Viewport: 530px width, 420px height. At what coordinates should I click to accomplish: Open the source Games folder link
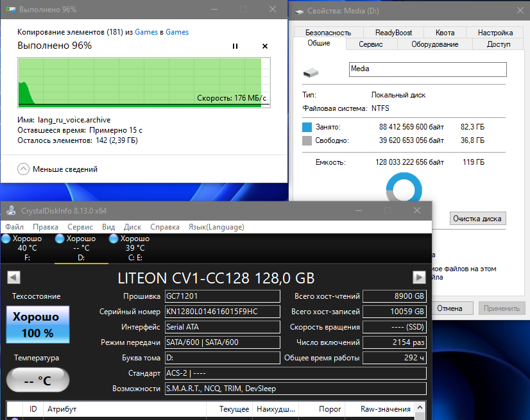(146, 32)
